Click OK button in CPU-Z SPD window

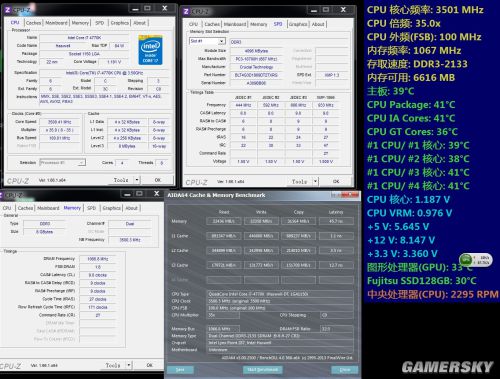tap(336, 181)
